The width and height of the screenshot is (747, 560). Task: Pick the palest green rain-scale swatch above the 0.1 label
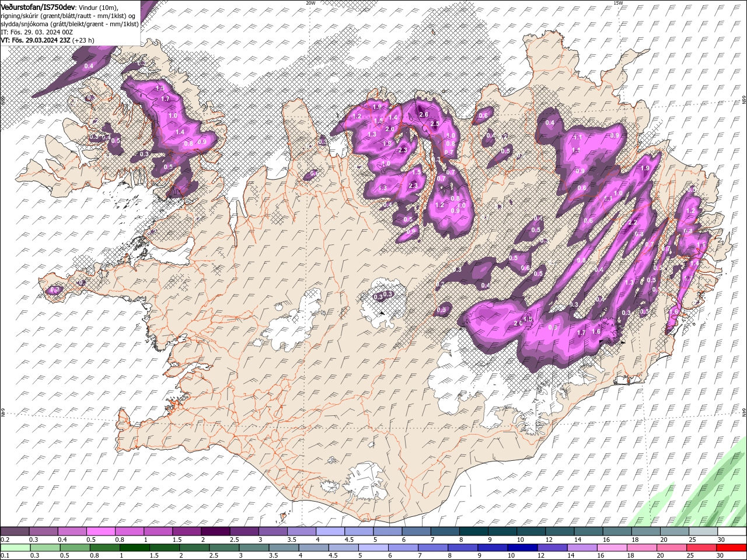15,548
